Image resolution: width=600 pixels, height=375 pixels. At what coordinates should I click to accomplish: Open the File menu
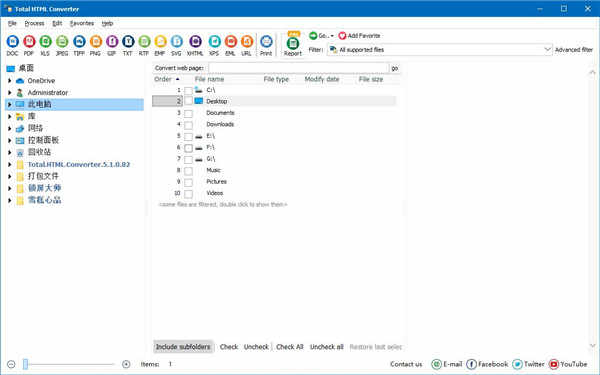pyautogui.click(x=12, y=23)
